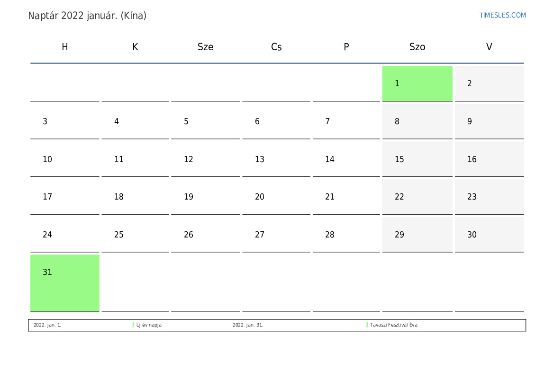This screenshot has width=554, height=392.
Task: Click the calendar title Naptár 2022 január
Action: pos(87,16)
